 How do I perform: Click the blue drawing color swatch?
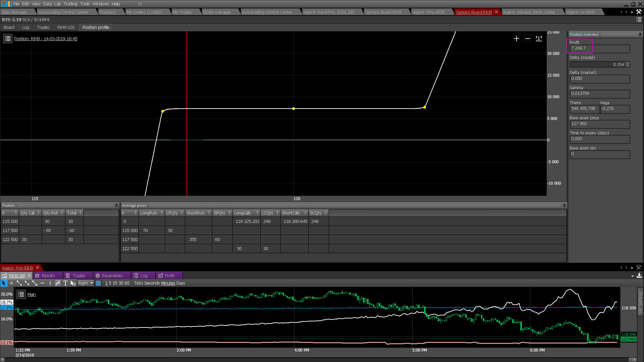point(98,283)
